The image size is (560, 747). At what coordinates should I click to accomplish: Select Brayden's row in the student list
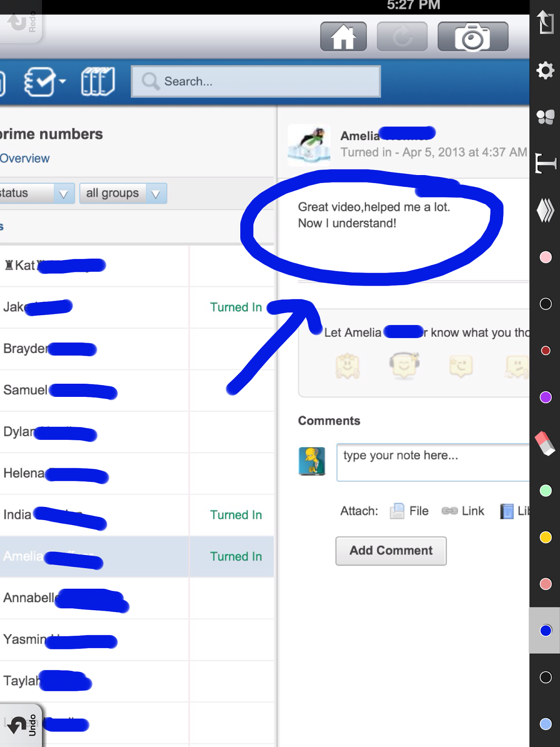tap(137, 349)
